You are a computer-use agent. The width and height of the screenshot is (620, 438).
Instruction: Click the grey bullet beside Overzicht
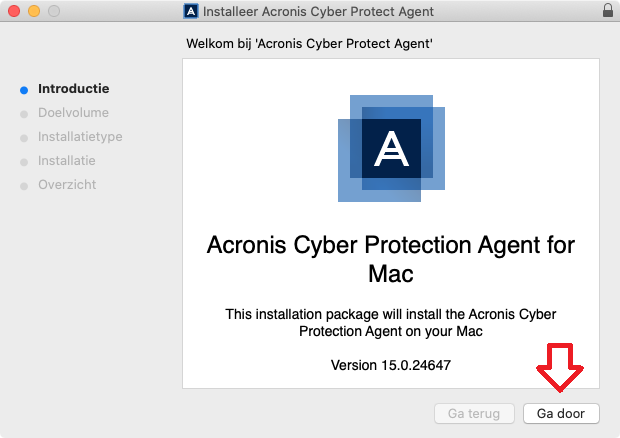click(24, 186)
